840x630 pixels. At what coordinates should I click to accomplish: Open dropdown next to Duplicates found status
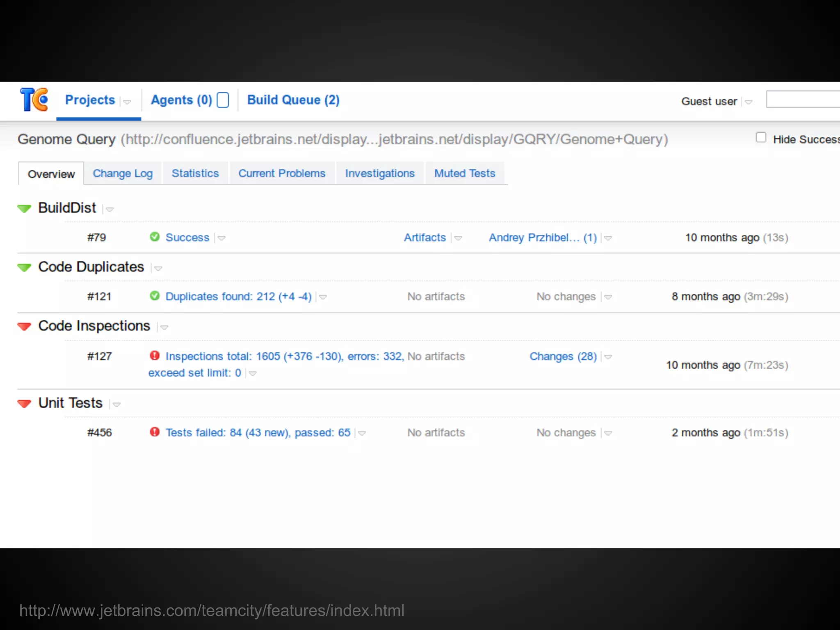[x=323, y=297]
